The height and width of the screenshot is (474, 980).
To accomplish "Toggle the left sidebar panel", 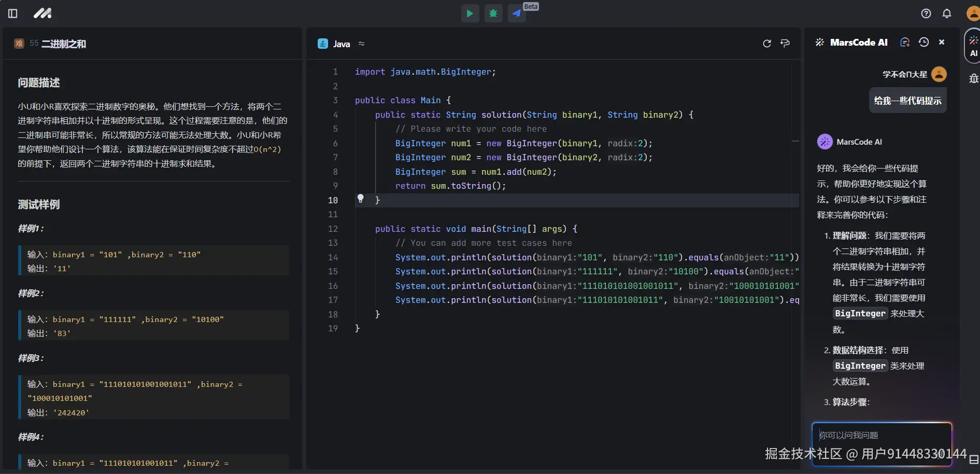I will point(13,13).
